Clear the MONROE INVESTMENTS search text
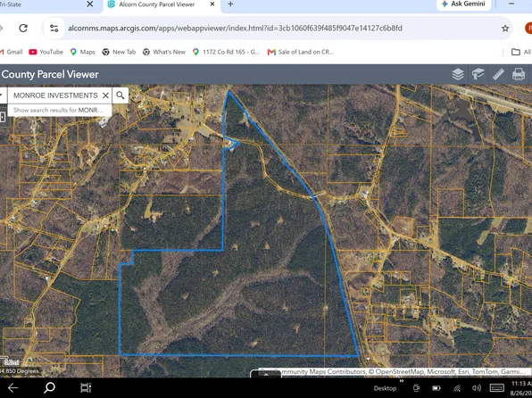Viewport: 532px width, 398px height. coord(105,95)
